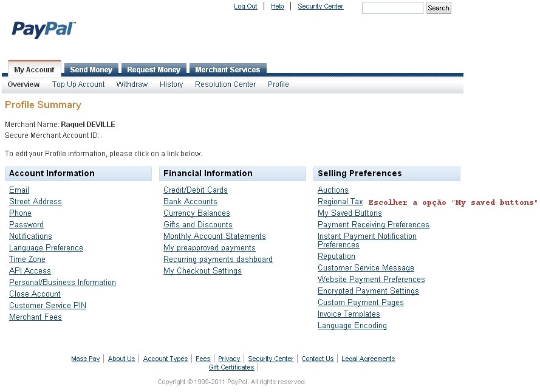
Task: Focus the search input field
Action: coord(392,8)
